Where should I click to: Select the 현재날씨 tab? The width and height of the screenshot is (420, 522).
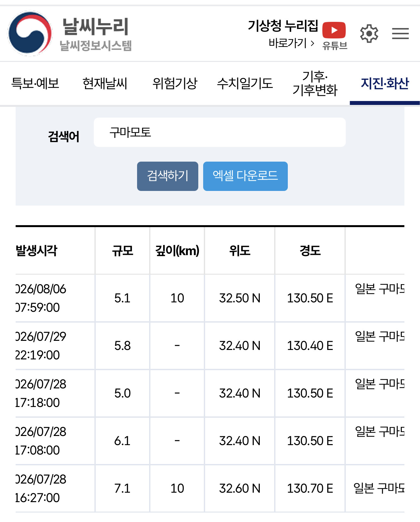point(105,83)
